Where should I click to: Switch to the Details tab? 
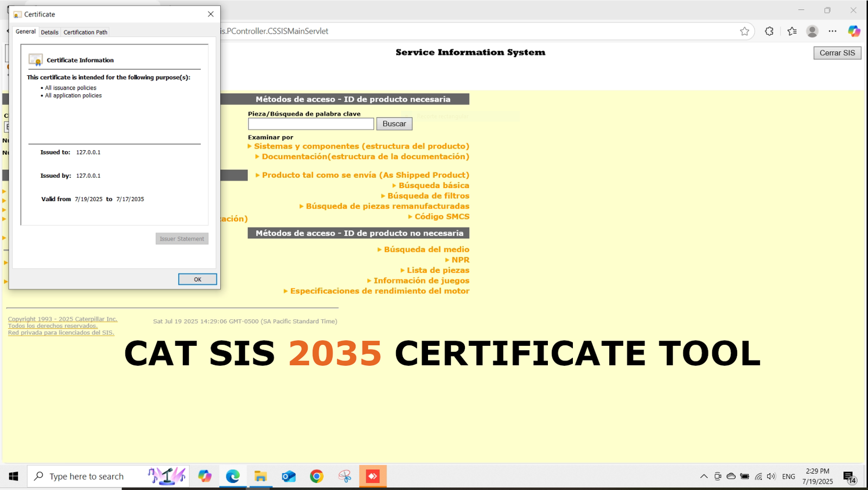click(x=49, y=32)
